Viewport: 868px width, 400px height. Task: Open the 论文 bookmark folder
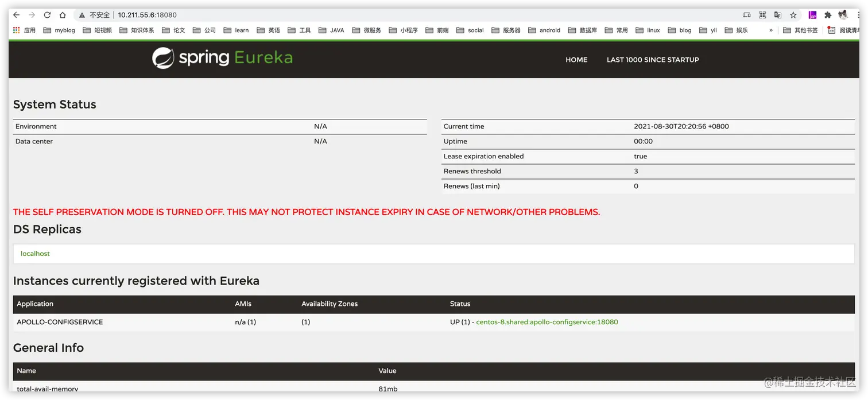173,30
